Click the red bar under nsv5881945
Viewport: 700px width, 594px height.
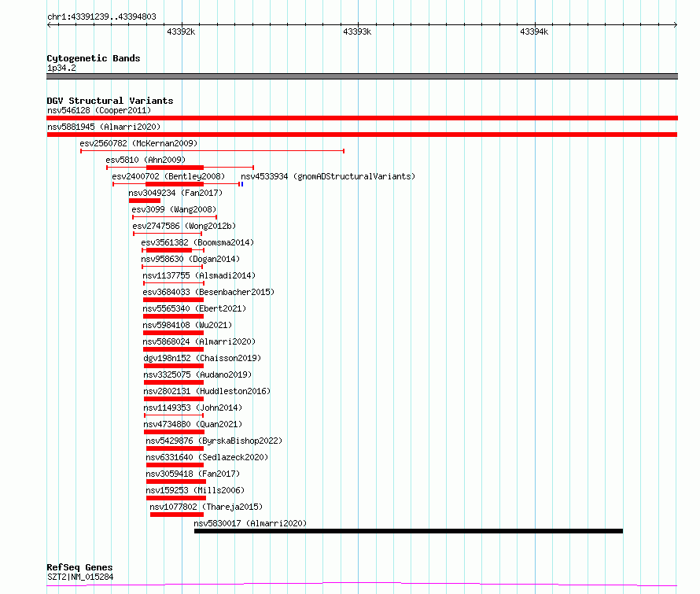(x=362, y=135)
